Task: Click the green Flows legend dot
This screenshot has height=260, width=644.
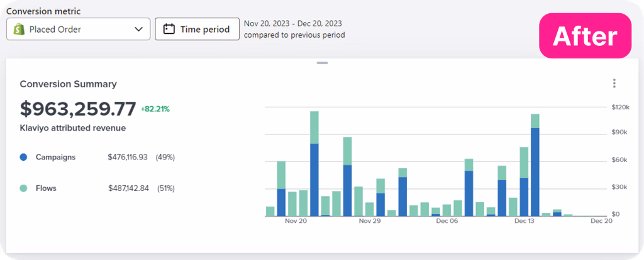Action: 23,188
